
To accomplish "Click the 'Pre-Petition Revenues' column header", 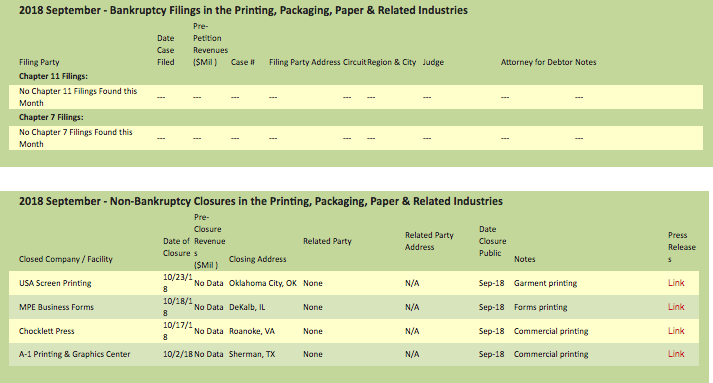I will coord(210,44).
